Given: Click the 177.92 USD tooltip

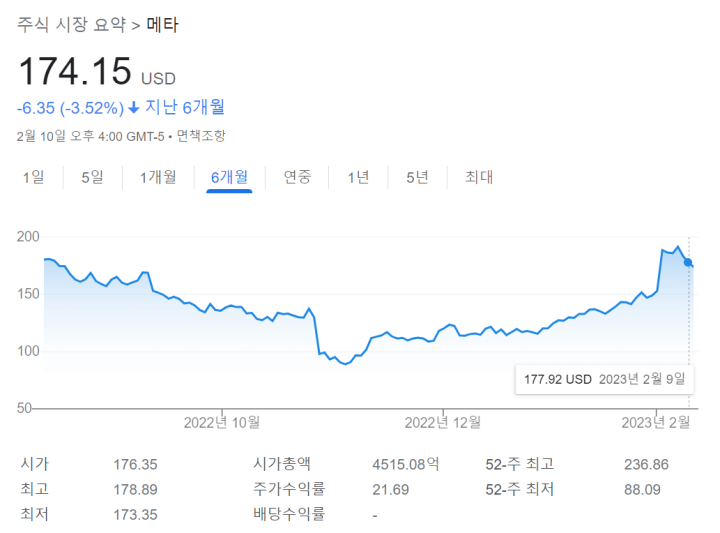Looking at the screenshot, I should tap(604, 379).
